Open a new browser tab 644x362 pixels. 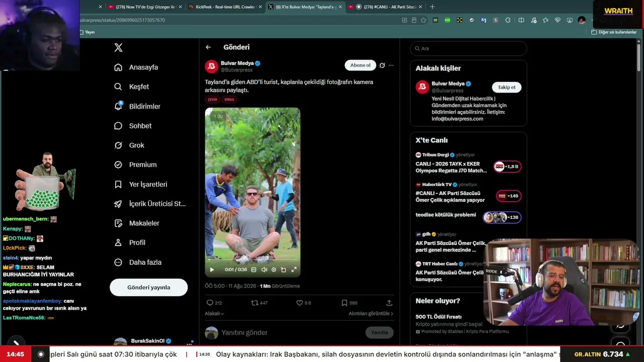[432, 7]
